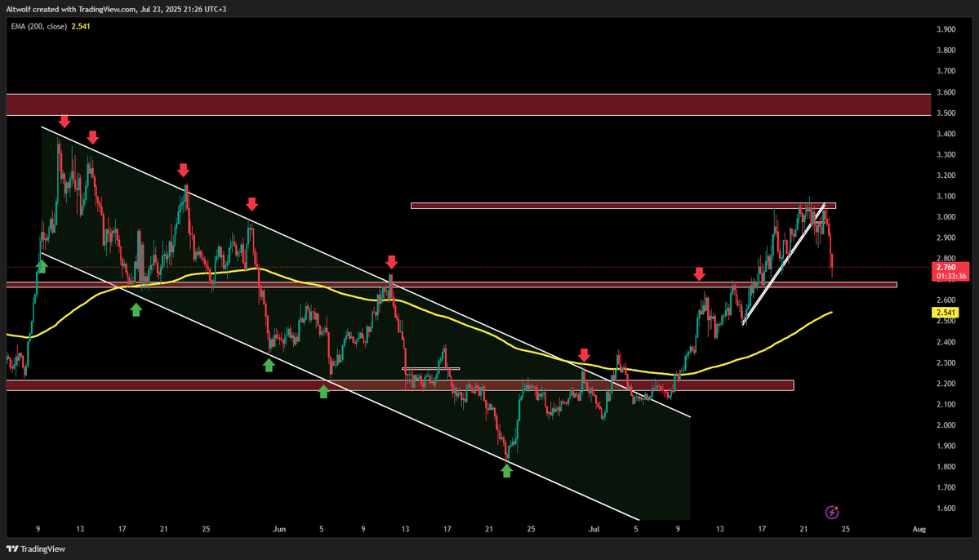Click the 1.600 price axis label
This screenshot has width=979, height=560.
coord(946,509)
